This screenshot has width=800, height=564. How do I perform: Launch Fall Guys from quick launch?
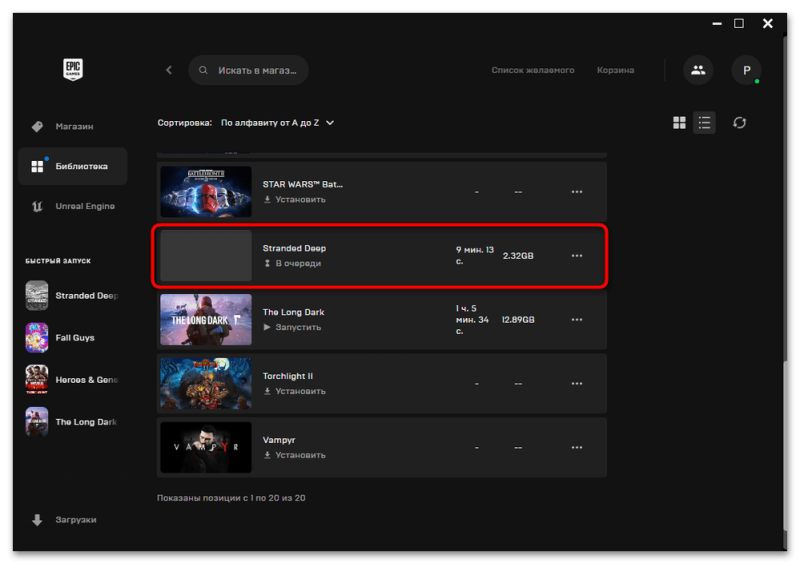(x=72, y=337)
